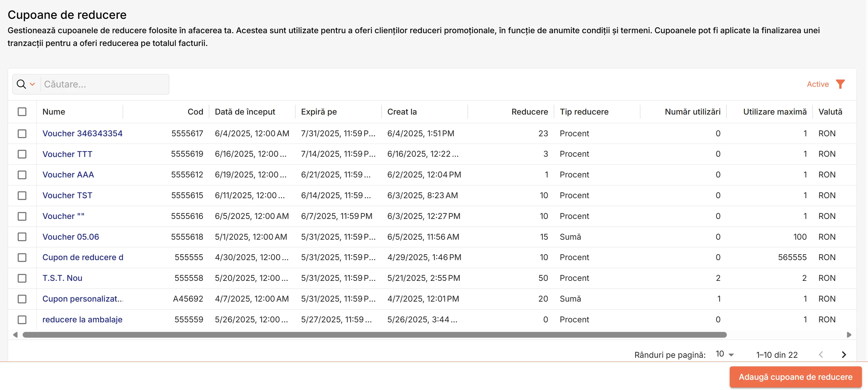Open Voucher 346343354 coupon link
This screenshot has width=868, height=390.
82,134
